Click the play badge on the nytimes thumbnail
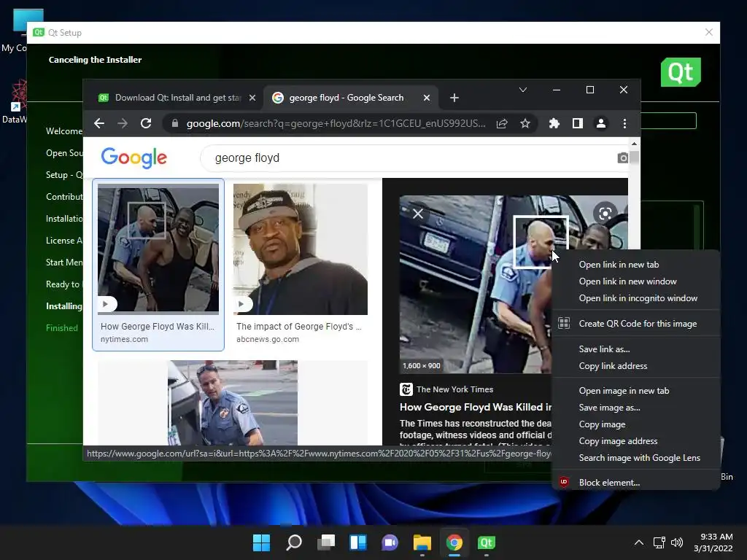Viewport: 747px width, 560px height. point(106,304)
